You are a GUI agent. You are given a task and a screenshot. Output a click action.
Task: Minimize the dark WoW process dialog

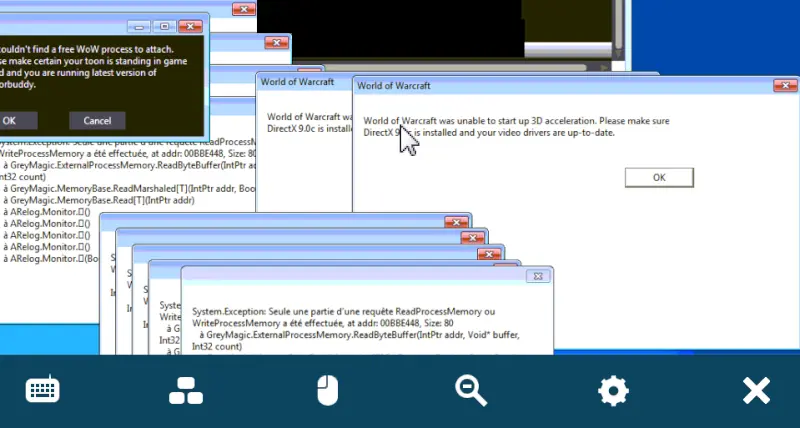(139, 26)
